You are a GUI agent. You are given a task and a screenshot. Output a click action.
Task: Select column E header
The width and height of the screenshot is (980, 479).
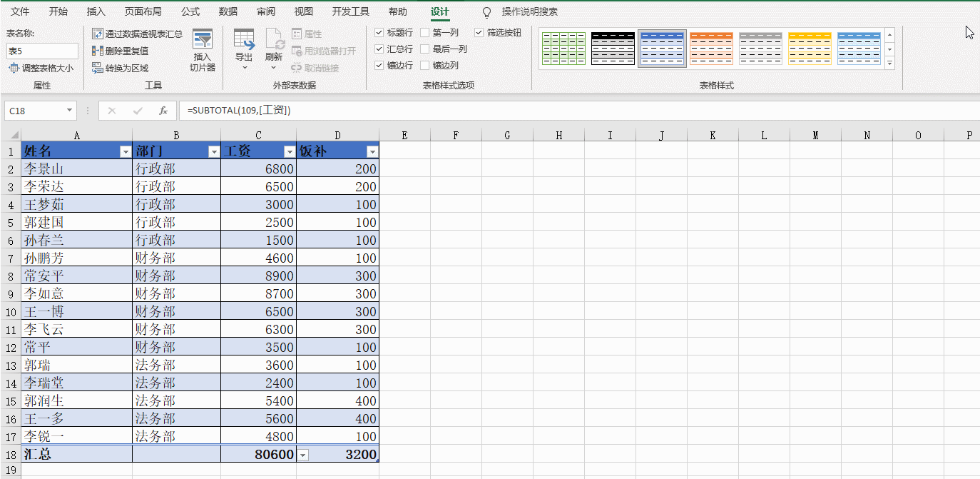click(x=404, y=135)
